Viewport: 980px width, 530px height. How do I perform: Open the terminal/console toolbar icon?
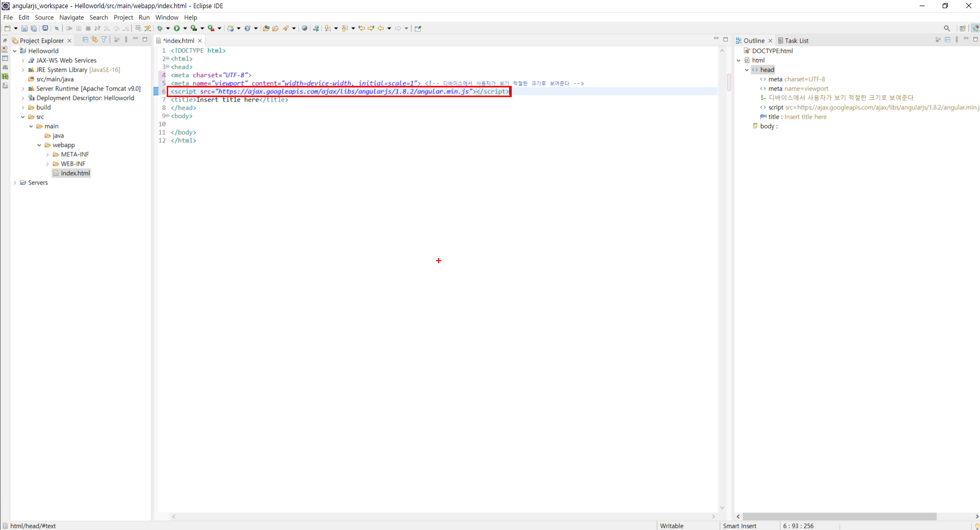(45, 29)
